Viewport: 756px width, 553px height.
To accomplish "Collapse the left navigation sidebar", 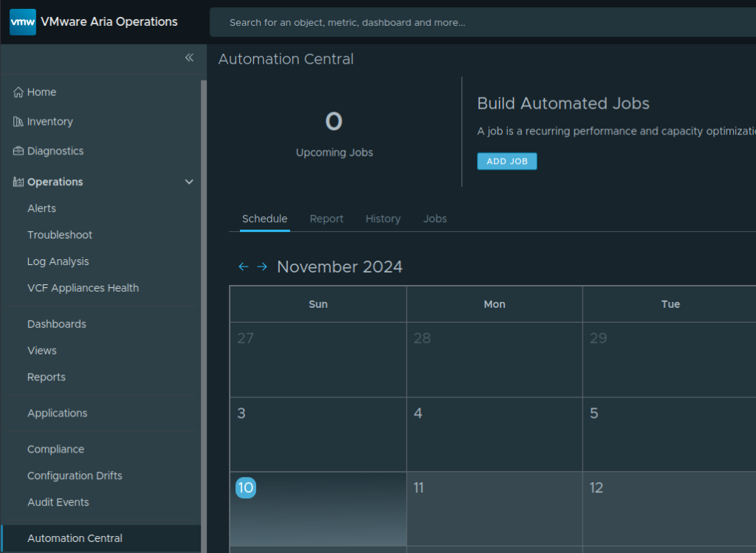I will click(x=189, y=58).
